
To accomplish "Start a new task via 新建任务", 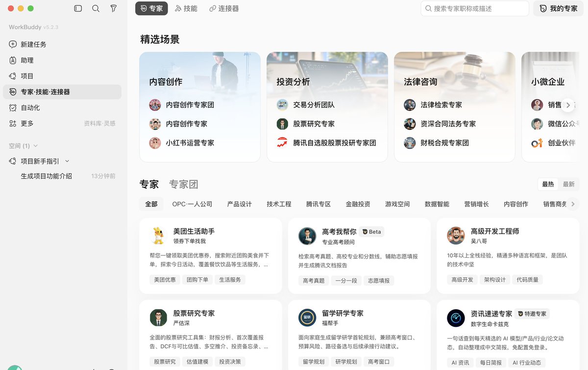I will pyautogui.click(x=62, y=45).
